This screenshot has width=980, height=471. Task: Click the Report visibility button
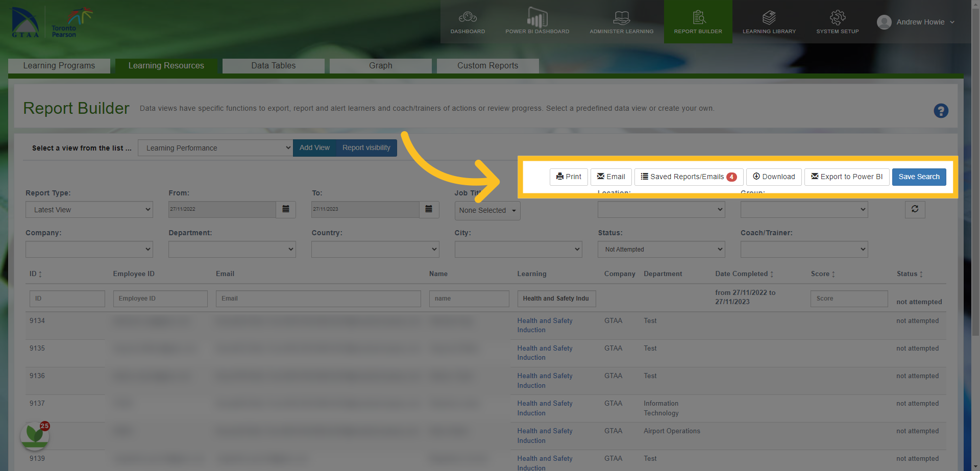[x=366, y=148]
